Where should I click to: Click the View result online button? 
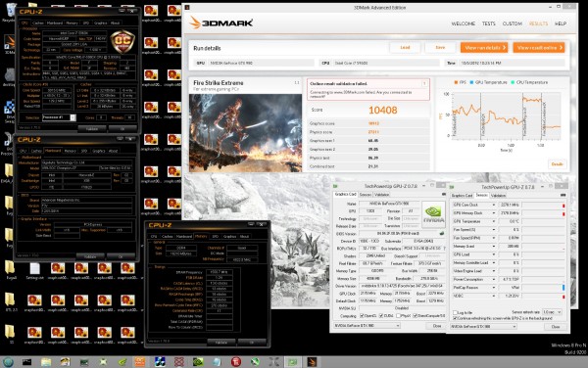(539, 48)
